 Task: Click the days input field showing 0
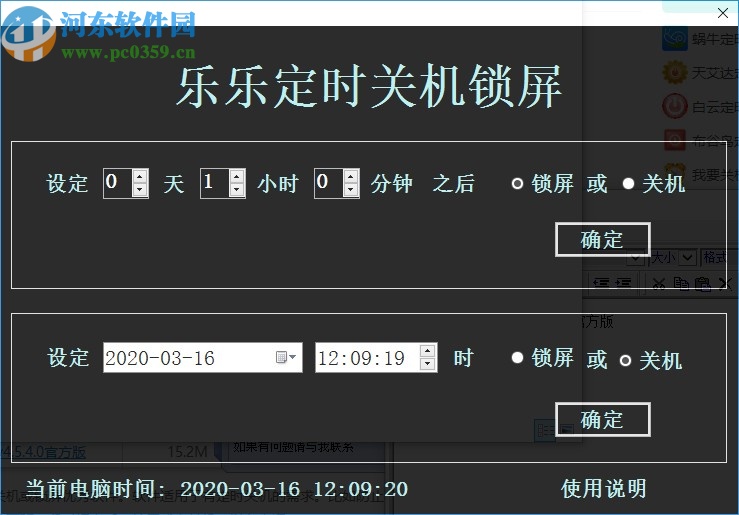pos(118,183)
